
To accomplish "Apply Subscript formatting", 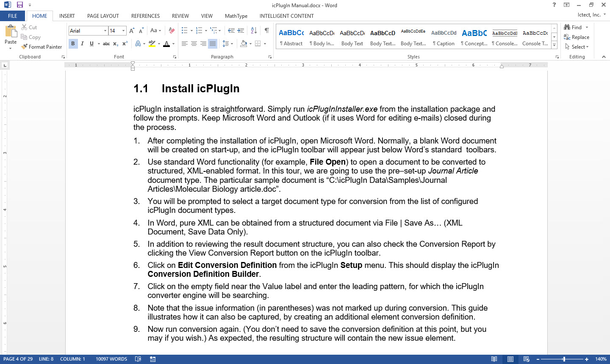I will pos(116,44).
